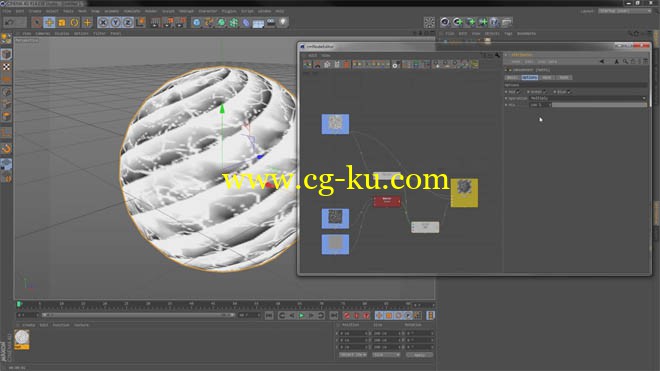
Task: Open the Create menu
Action: 35,11
